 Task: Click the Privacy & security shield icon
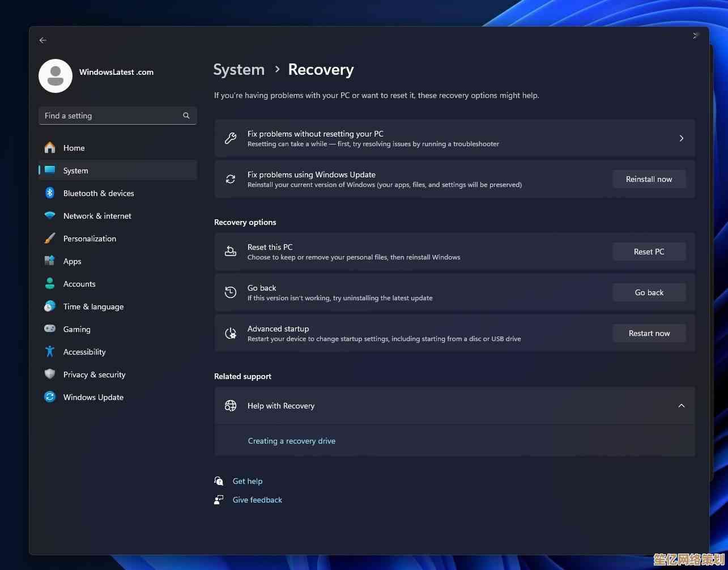pos(50,375)
